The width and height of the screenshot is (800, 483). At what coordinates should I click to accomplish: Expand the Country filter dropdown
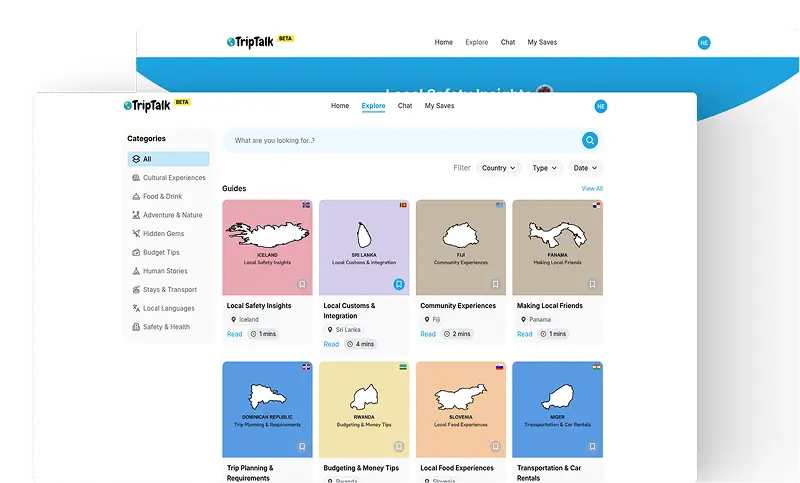coord(499,168)
